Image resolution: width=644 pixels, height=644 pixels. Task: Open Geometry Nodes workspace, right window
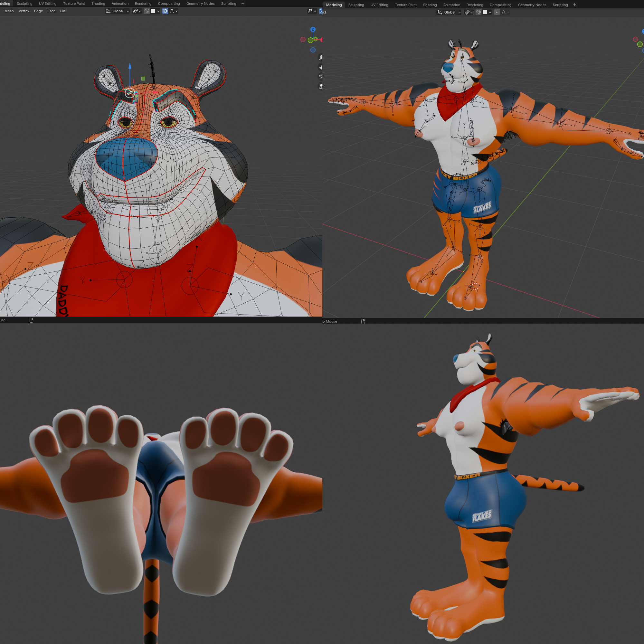[x=532, y=5]
